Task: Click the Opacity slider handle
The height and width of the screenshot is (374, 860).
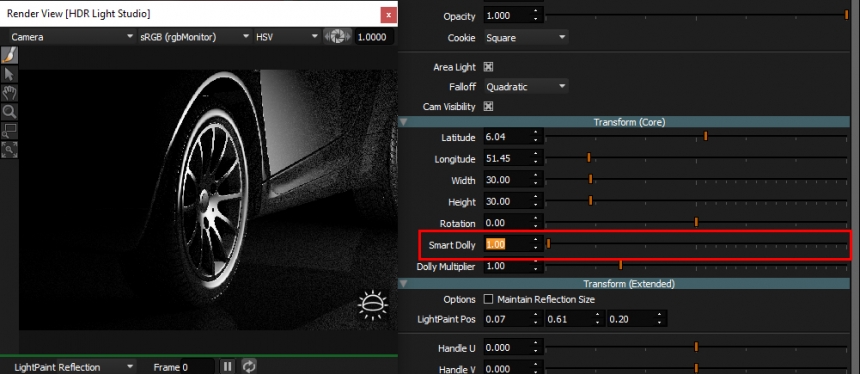Action: coord(847,15)
